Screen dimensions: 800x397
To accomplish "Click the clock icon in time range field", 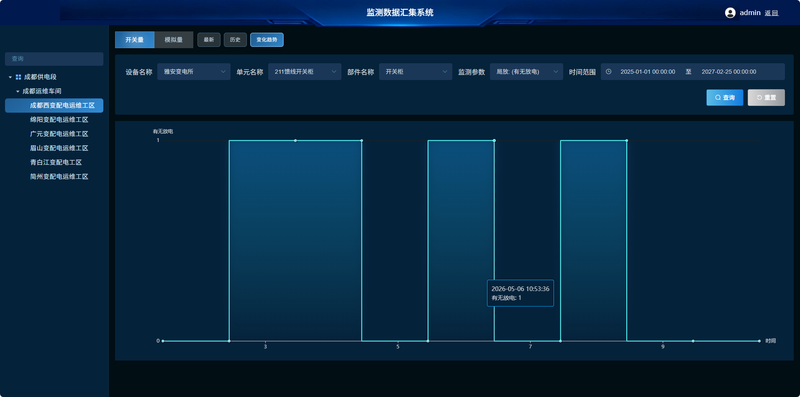I will pyautogui.click(x=609, y=72).
